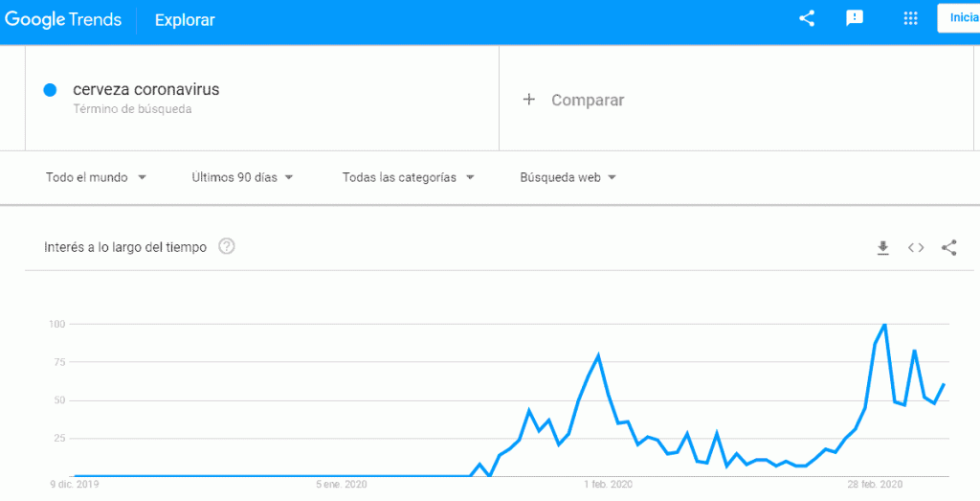
Task: Open the Últimos 90 días time range dropdown
Action: coord(242,177)
